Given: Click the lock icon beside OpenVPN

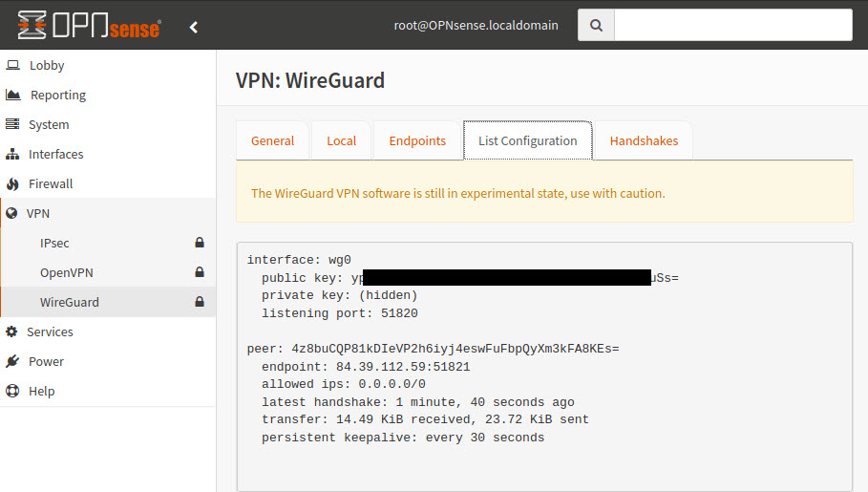Looking at the screenshot, I should 200,272.
